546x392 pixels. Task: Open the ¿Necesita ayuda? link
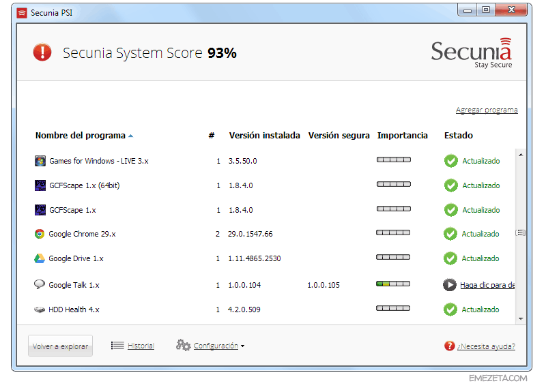click(x=486, y=346)
